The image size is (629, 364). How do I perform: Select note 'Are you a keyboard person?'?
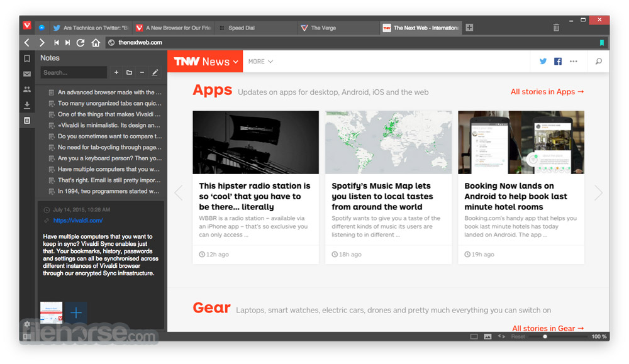(x=105, y=158)
